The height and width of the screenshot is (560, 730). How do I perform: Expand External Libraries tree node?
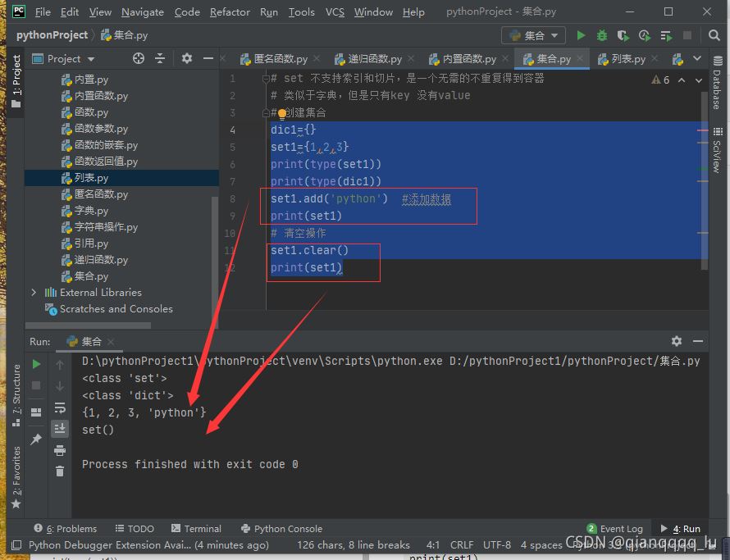[x=34, y=293]
